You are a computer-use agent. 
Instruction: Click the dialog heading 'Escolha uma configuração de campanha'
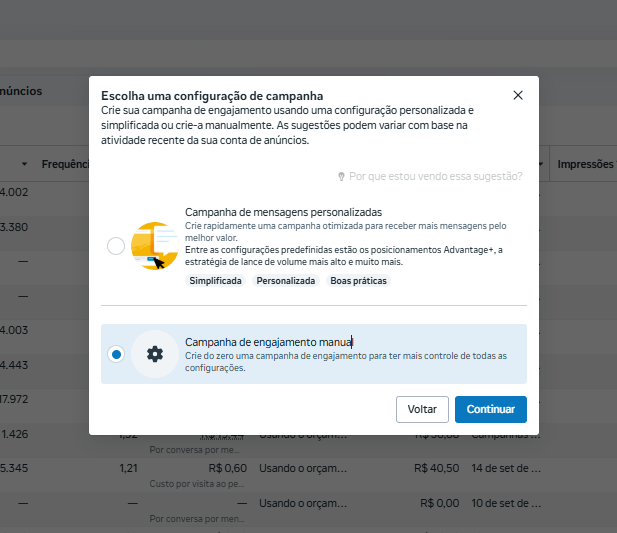(212, 96)
